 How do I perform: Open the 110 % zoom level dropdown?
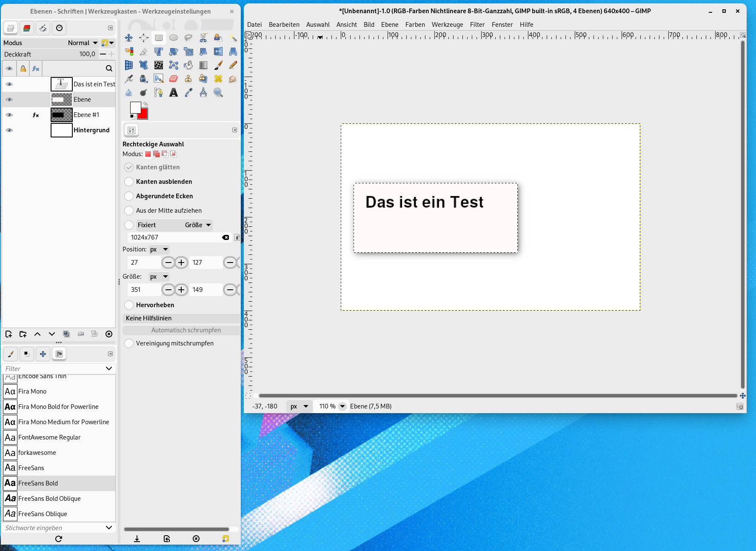342,406
